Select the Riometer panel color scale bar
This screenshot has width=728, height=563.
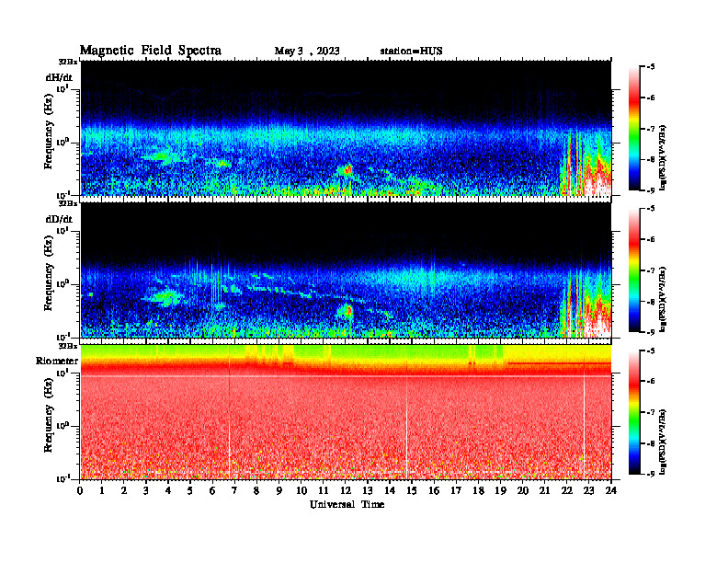[634, 412]
